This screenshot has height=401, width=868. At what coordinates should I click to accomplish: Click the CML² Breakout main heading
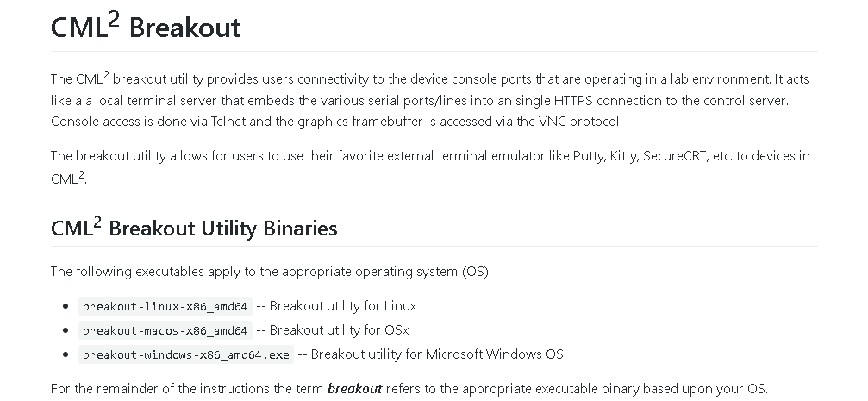coord(146,26)
